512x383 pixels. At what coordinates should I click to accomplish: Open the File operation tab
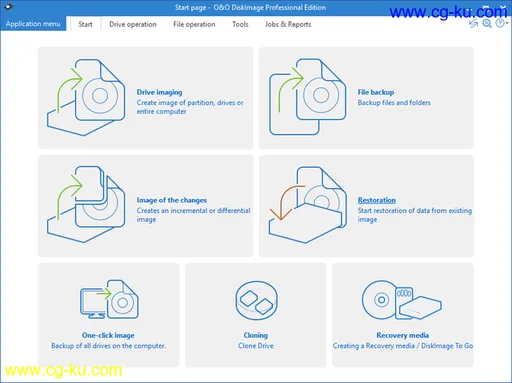[194, 24]
